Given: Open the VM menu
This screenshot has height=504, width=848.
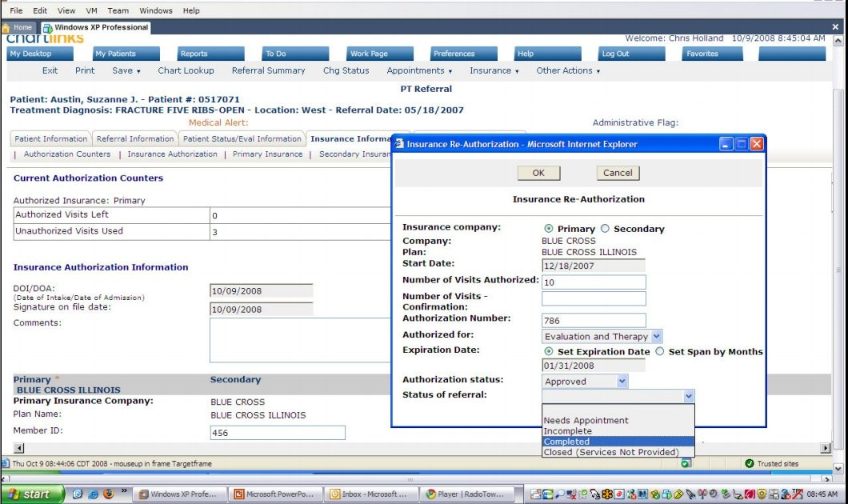Looking at the screenshot, I should (x=91, y=10).
